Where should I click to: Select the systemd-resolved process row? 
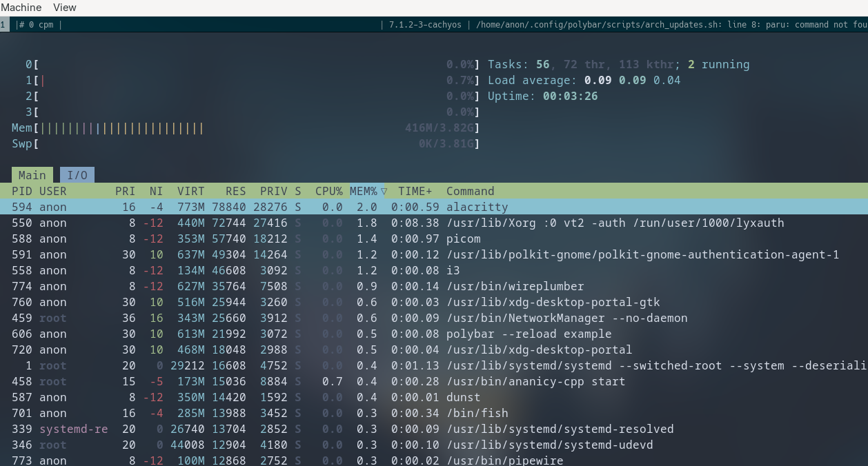[434, 429]
